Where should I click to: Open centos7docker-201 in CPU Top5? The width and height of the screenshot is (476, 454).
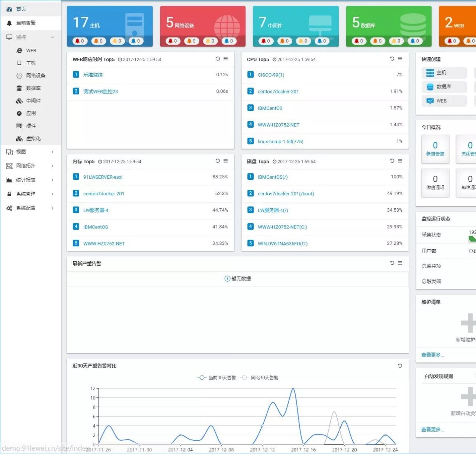pos(278,92)
